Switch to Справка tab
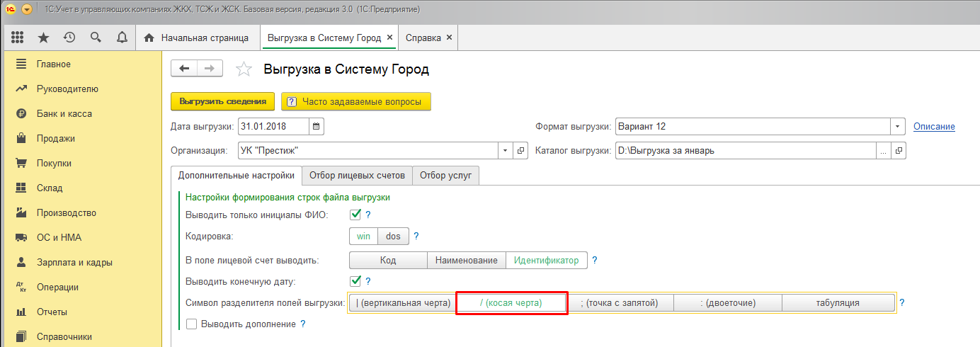The image size is (980, 347). click(x=423, y=38)
